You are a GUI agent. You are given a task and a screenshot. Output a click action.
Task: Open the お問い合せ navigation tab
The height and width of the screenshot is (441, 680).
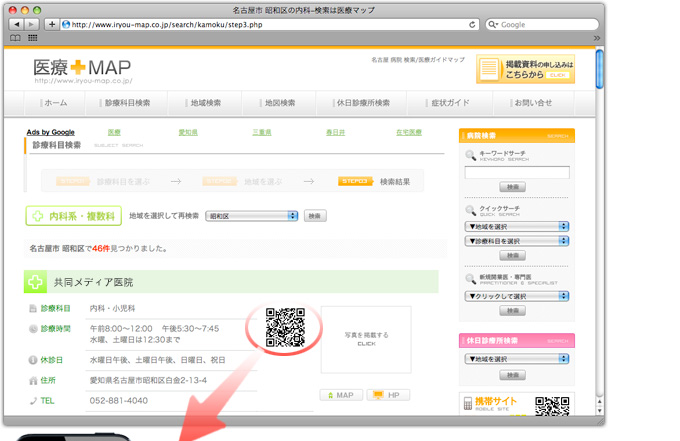[532, 103]
